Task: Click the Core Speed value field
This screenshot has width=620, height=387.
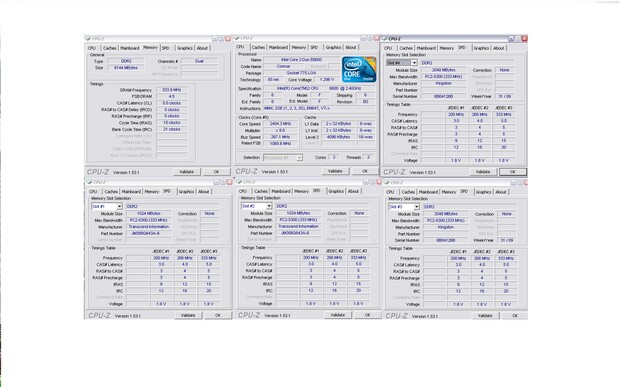Action: click(281, 124)
